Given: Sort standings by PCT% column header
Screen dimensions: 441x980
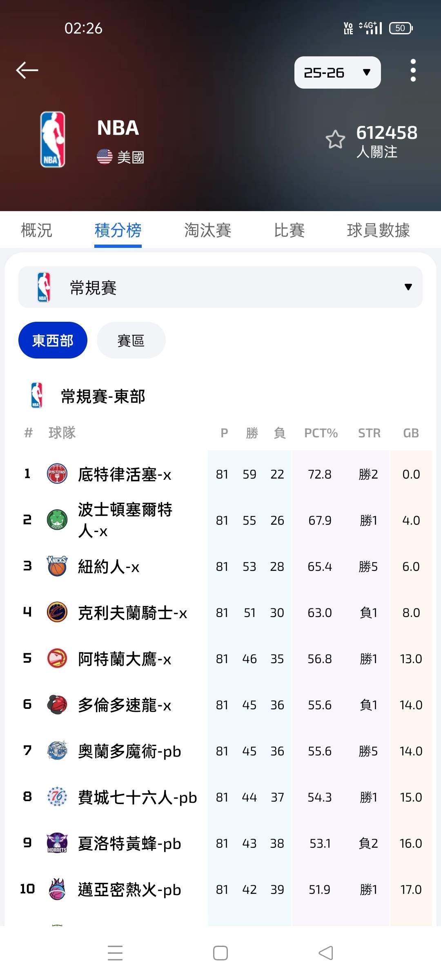Looking at the screenshot, I should click(321, 433).
